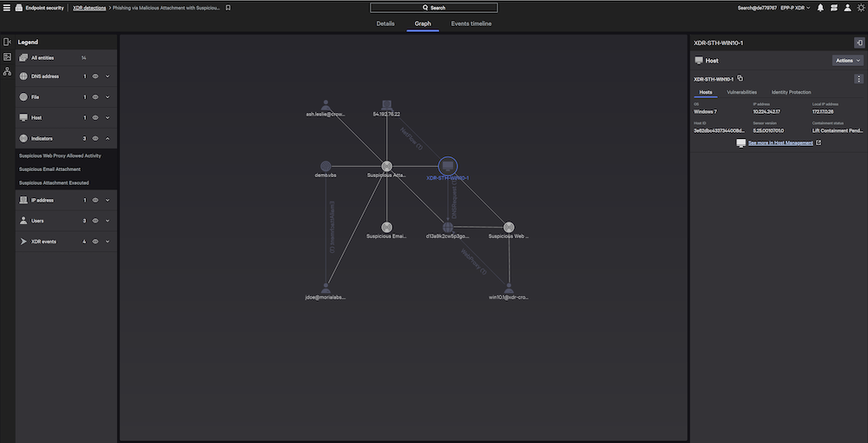Toggle light/dark theme sun icon
This screenshot has height=443, width=868.
(x=861, y=8)
